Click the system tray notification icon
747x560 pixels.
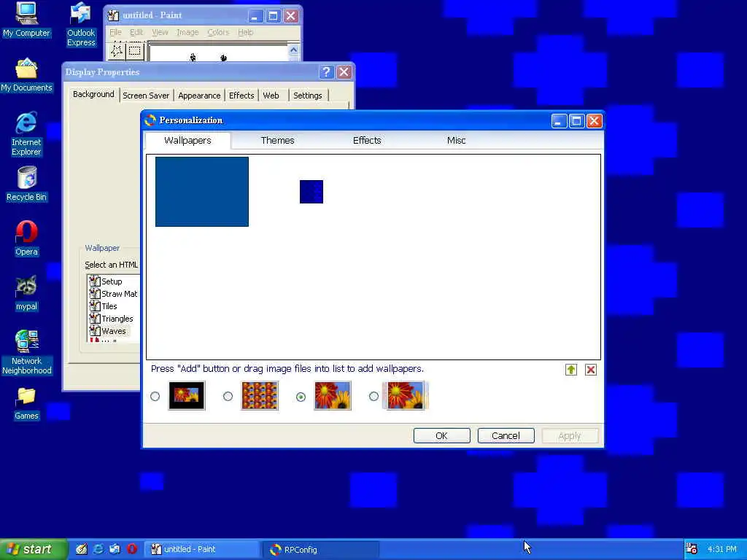click(692, 549)
